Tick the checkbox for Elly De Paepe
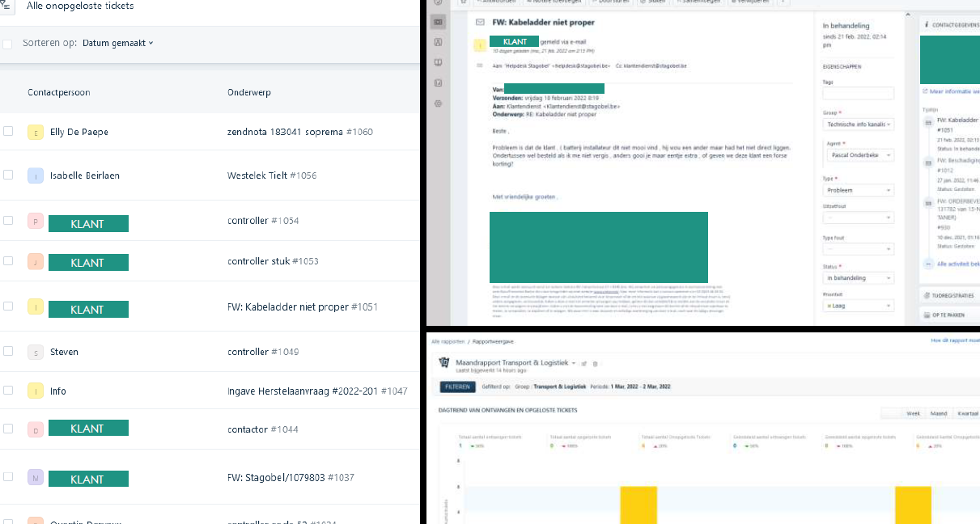This screenshot has width=980, height=524. 8,131
